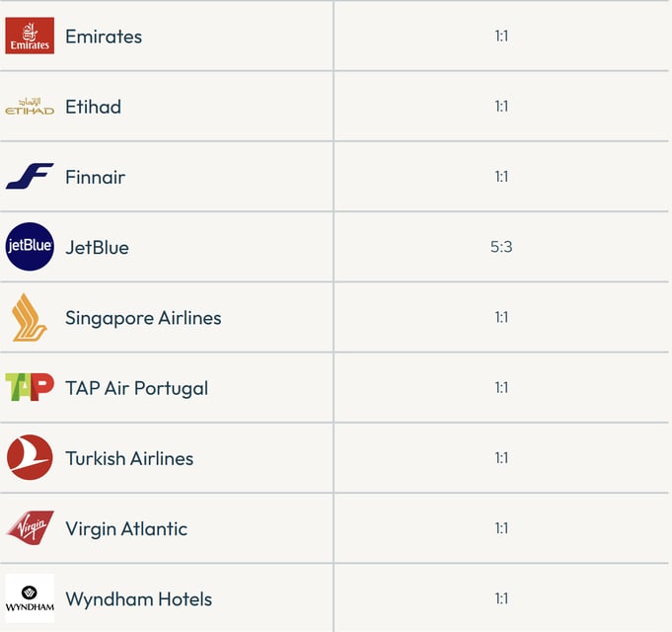The width and height of the screenshot is (672, 632).
Task: Click the red Emirates logo
Action: point(30,36)
